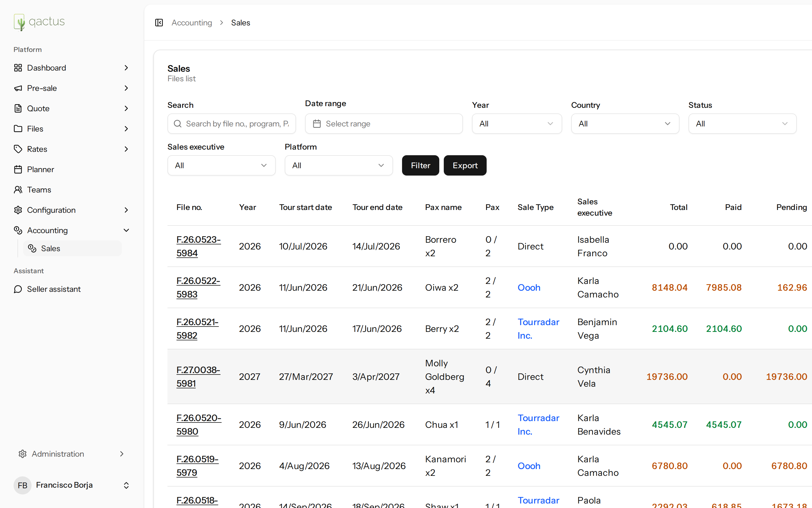
Task: Open the Status dropdown
Action: click(x=742, y=124)
